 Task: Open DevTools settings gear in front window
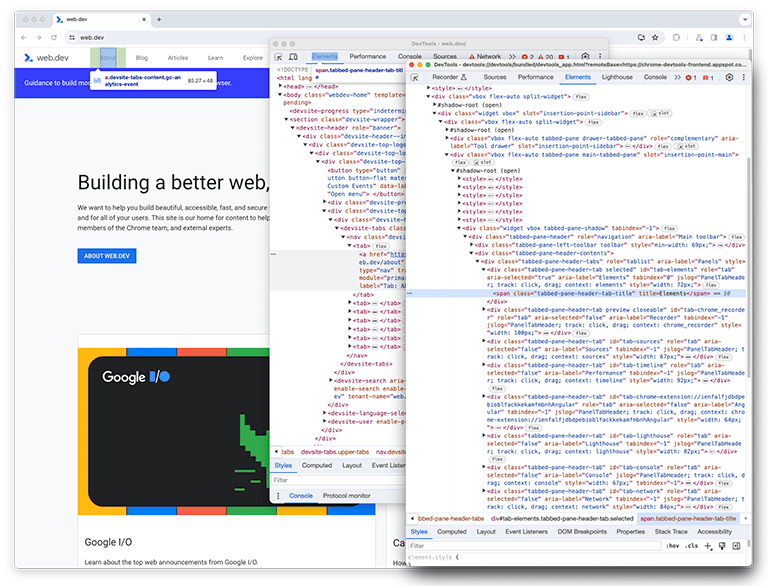tap(729, 77)
